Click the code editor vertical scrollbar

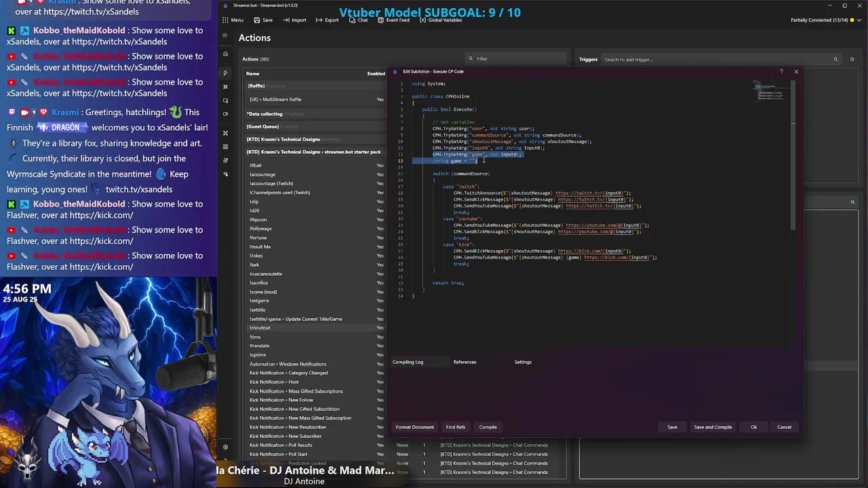point(792,155)
